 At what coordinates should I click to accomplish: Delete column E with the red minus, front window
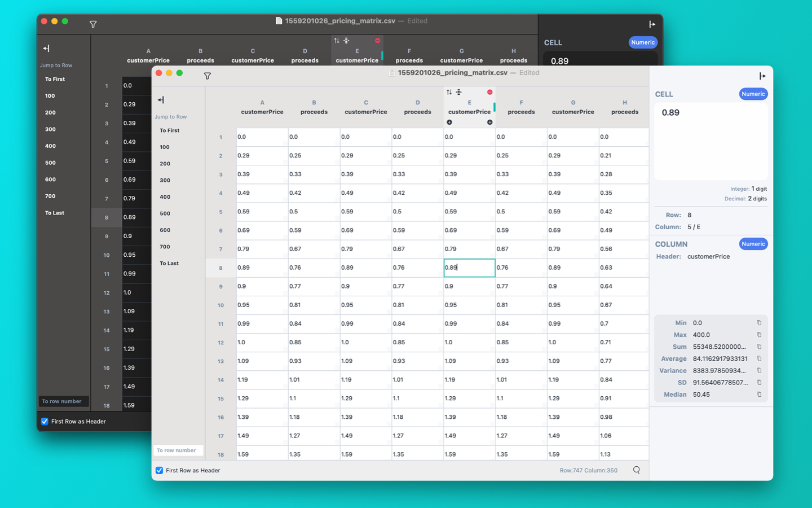coord(489,92)
